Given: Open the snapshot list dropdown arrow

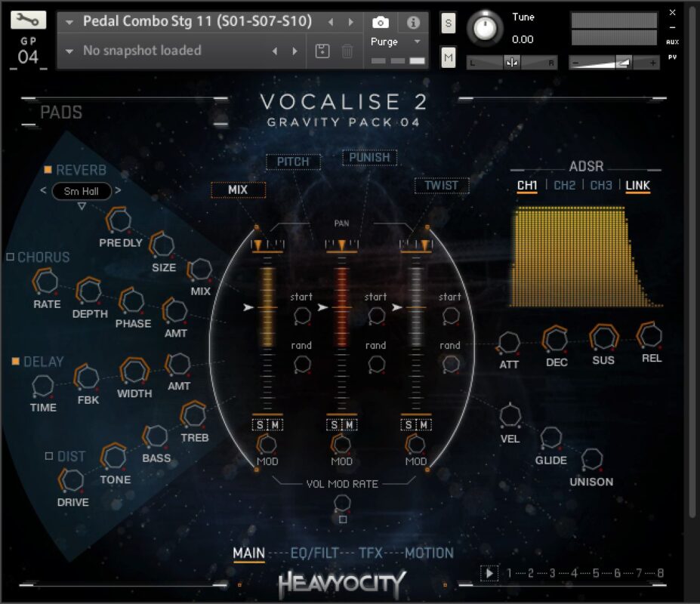Looking at the screenshot, I should [x=69, y=51].
